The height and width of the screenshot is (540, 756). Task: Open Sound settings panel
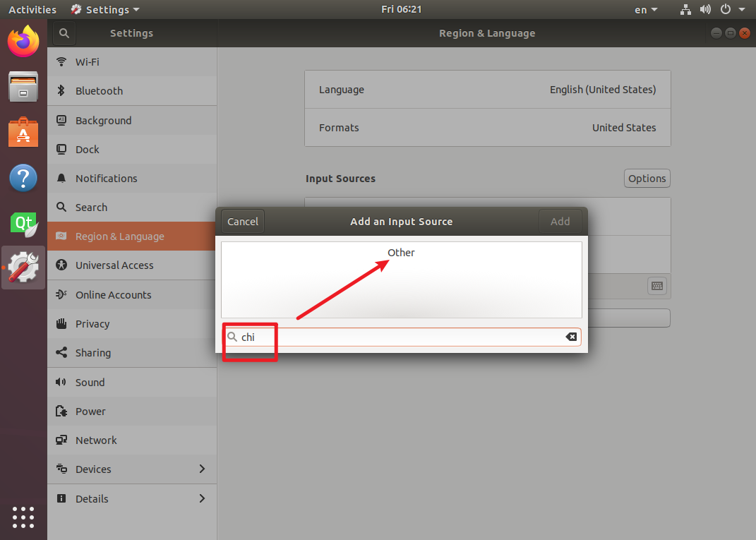[132, 383]
